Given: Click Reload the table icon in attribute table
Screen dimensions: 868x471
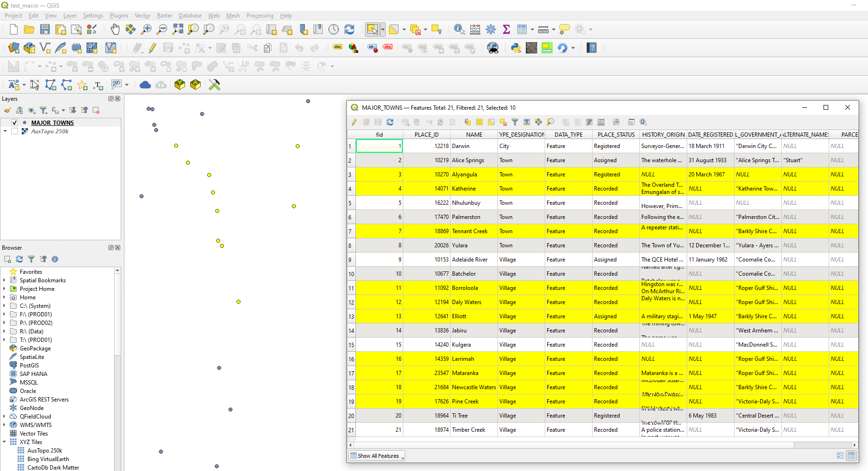Looking at the screenshot, I should (x=390, y=122).
